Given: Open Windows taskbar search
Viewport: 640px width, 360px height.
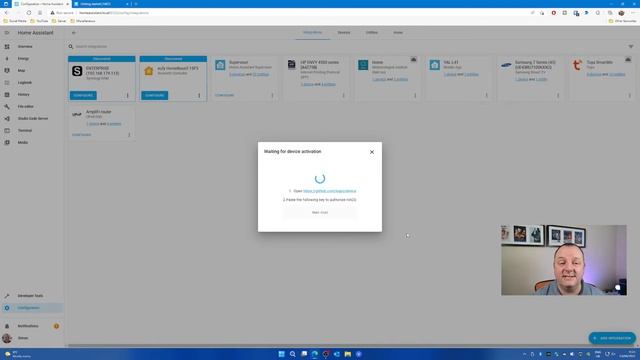Looking at the screenshot, I should point(293,354).
